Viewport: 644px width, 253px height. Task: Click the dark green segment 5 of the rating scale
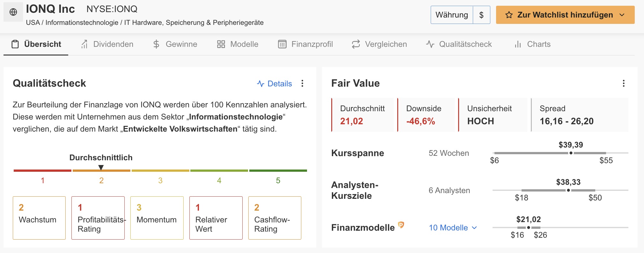click(278, 171)
